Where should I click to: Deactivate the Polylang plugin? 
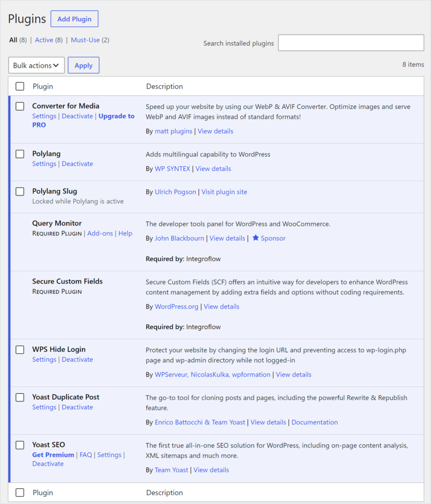pos(77,163)
